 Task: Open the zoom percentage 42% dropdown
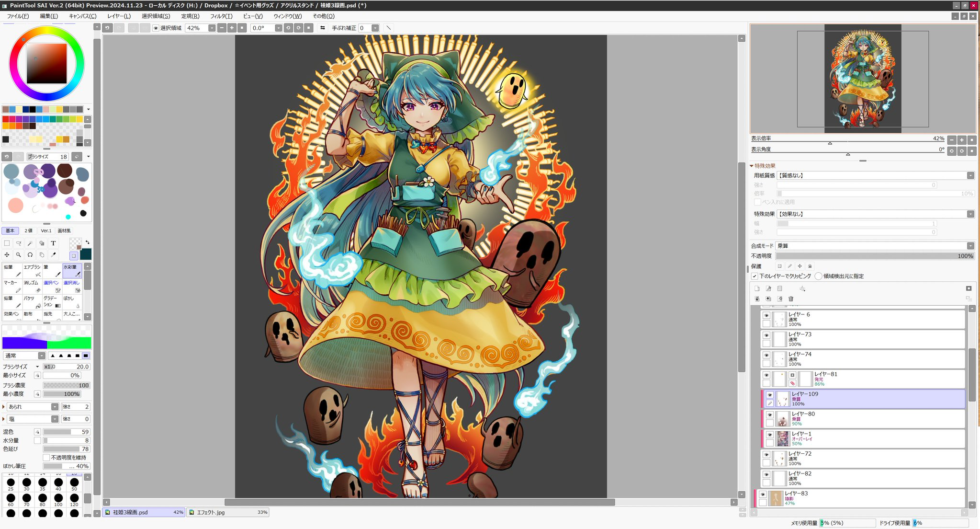[x=212, y=28]
